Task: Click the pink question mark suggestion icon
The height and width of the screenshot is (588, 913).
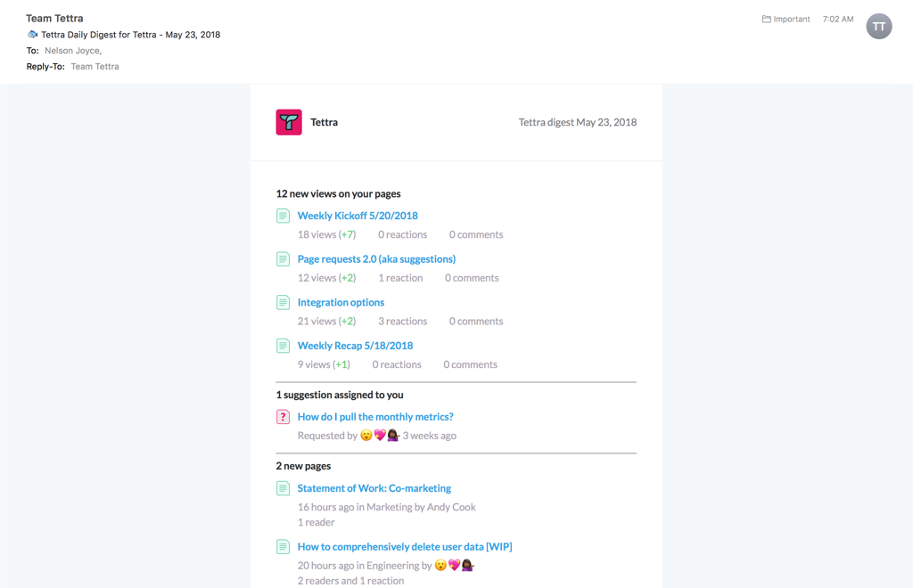Action: [x=283, y=417]
